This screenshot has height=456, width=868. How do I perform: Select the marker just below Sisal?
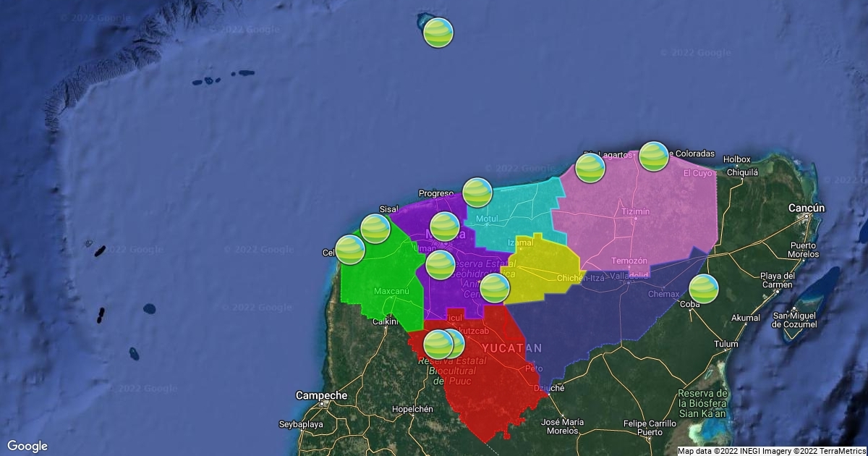click(x=375, y=229)
